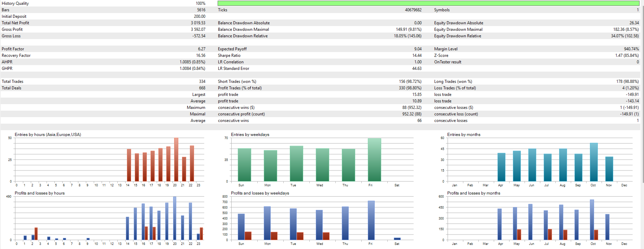Click the Expected Payoff value 9.04
The image size is (644, 249).
pos(418,49)
